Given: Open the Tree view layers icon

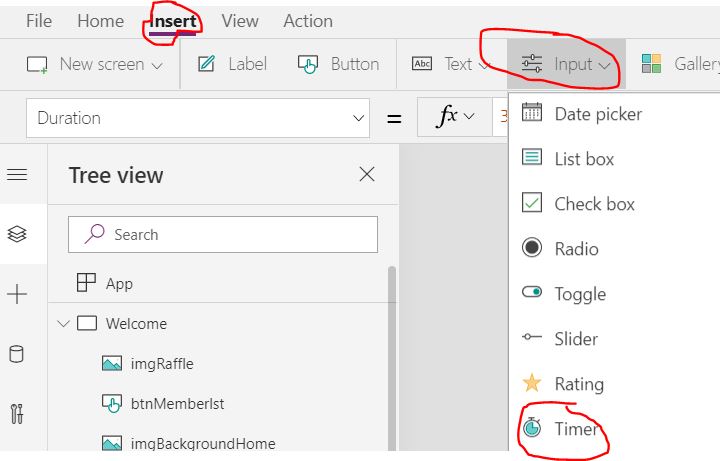Looking at the screenshot, I should tap(17, 234).
